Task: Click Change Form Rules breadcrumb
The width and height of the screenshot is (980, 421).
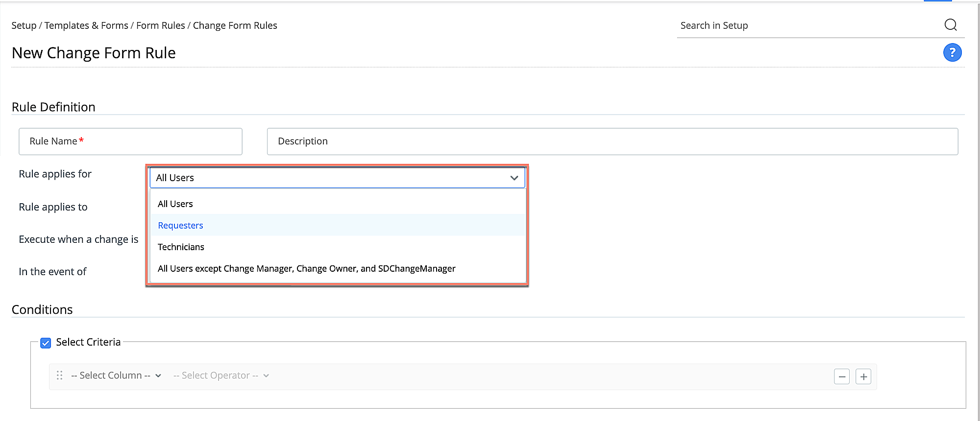Action: (235, 25)
